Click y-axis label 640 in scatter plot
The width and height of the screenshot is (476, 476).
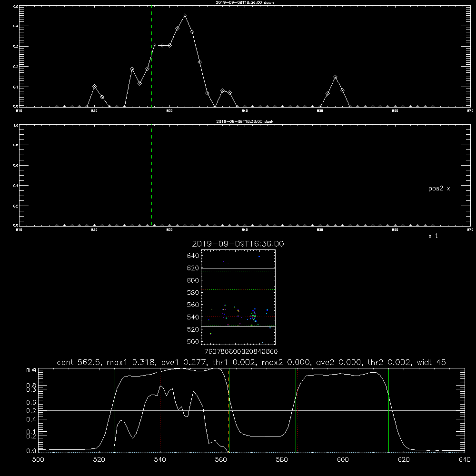(193, 256)
